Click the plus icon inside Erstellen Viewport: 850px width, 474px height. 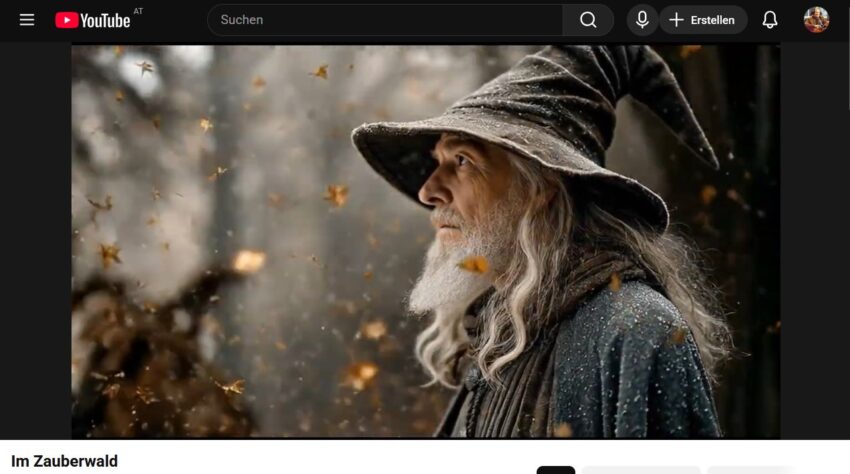(677, 20)
